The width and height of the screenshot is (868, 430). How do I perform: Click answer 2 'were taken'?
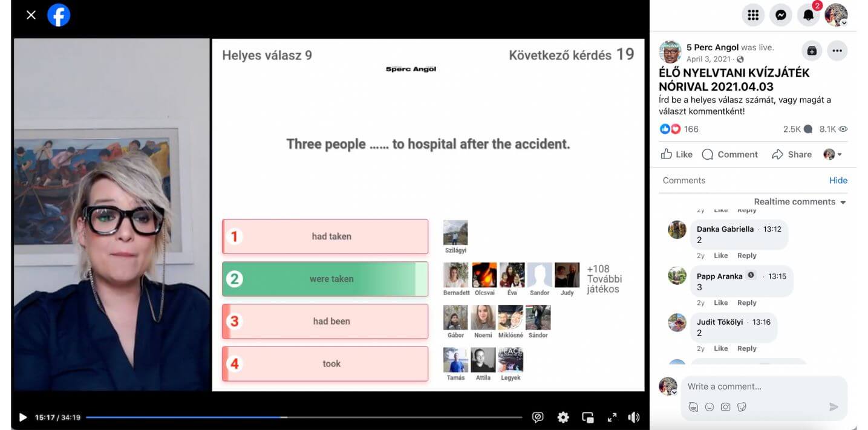coord(325,279)
